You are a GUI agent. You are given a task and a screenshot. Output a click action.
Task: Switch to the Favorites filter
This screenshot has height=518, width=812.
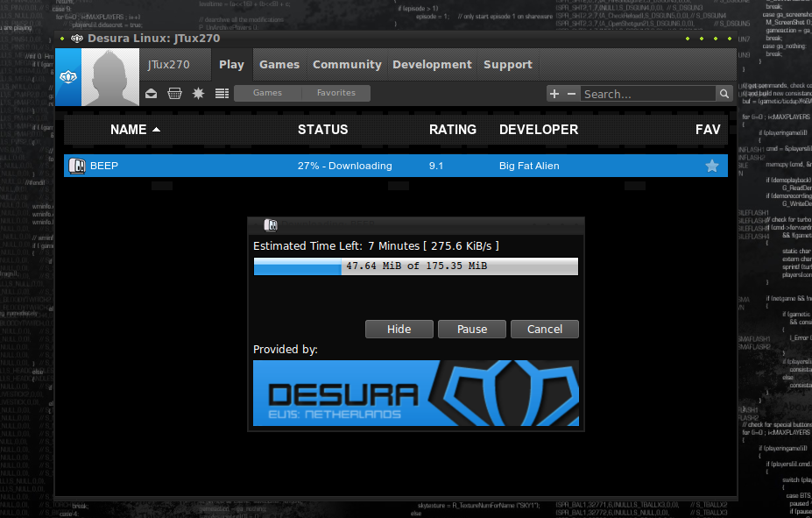point(335,93)
